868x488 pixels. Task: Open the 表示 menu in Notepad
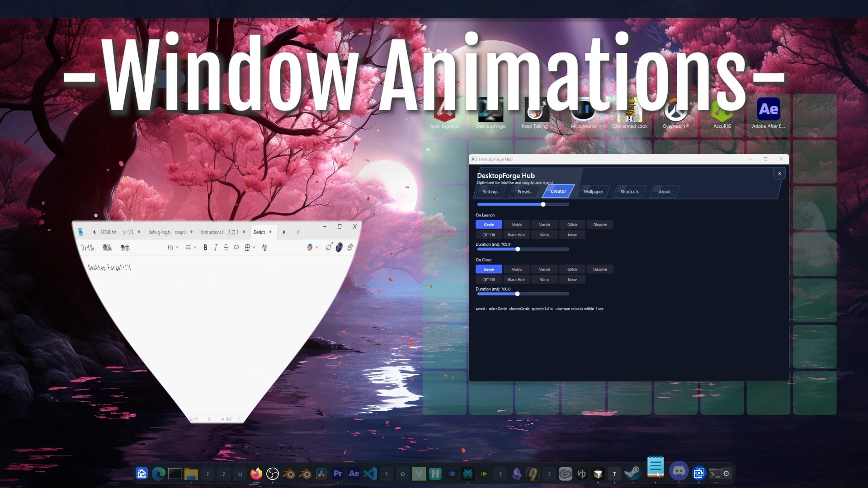pos(125,248)
